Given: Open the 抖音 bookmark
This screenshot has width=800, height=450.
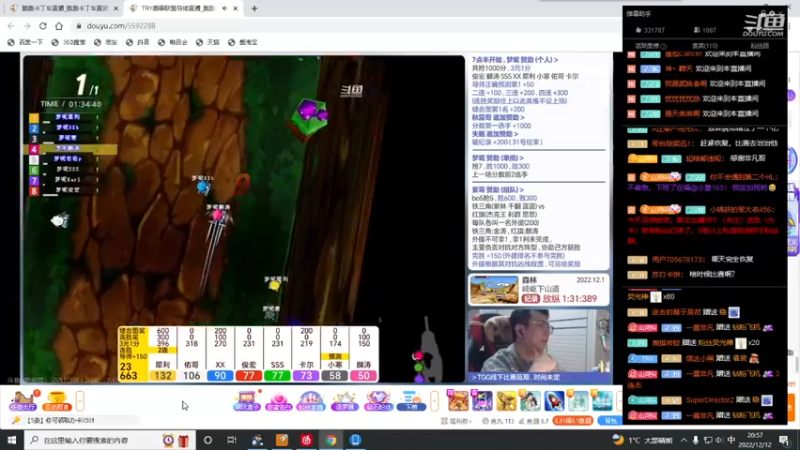Looking at the screenshot, I should pyautogui.click(x=138, y=42).
